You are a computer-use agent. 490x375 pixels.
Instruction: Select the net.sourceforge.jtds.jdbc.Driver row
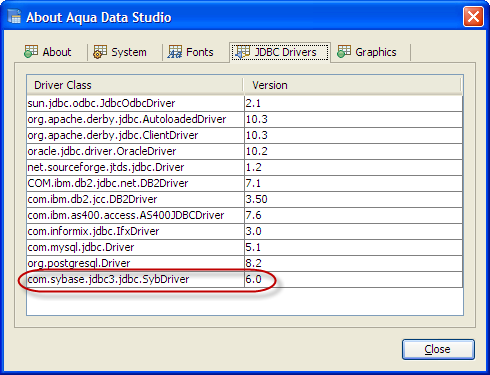[245, 167]
